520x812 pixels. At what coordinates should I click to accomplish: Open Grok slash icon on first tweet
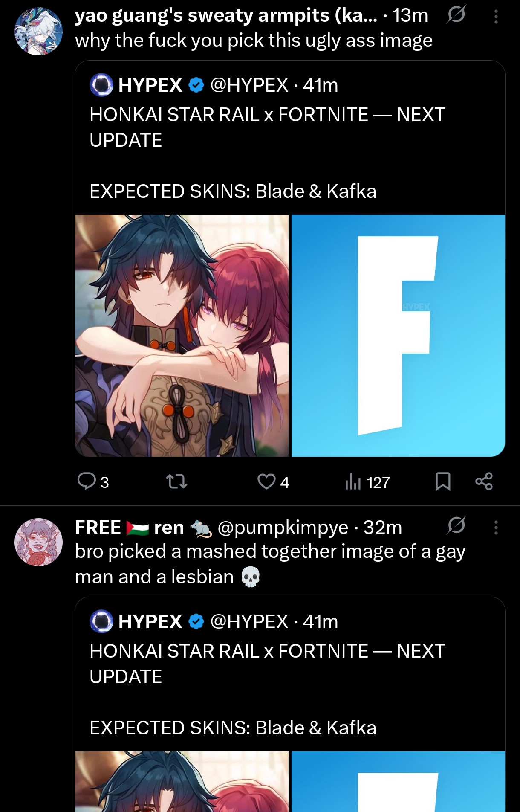(456, 15)
